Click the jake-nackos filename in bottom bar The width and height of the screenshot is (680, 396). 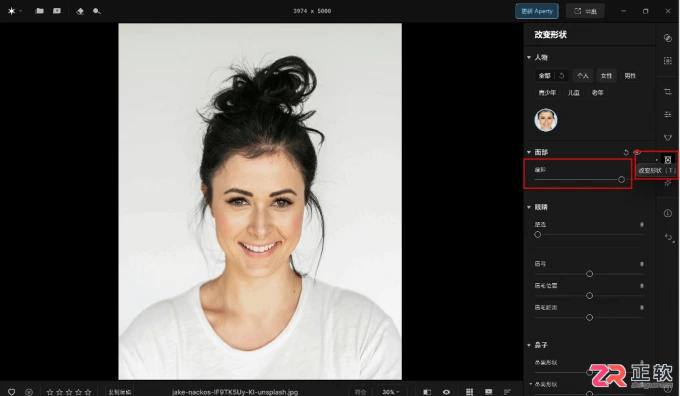click(235, 392)
